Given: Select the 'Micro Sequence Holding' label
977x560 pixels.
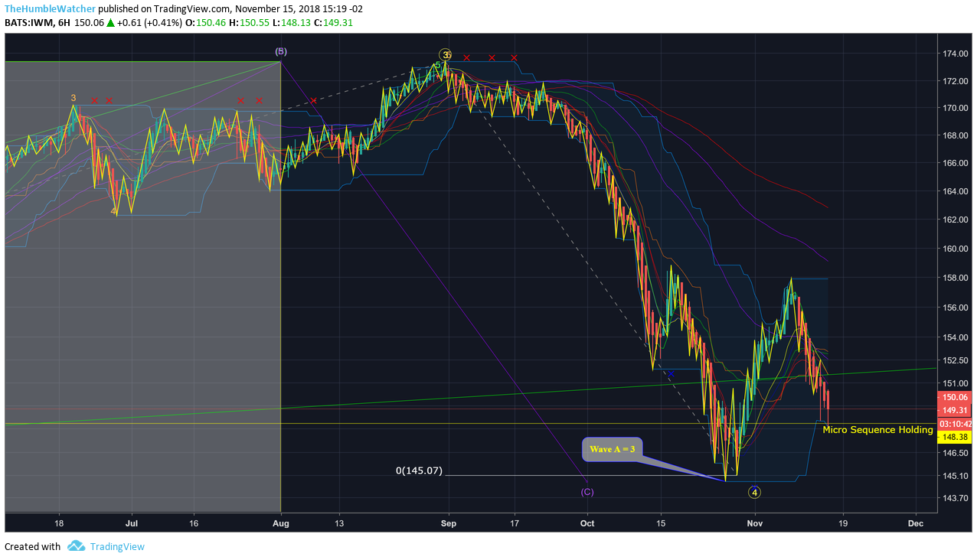Looking at the screenshot, I should pos(877,430).
